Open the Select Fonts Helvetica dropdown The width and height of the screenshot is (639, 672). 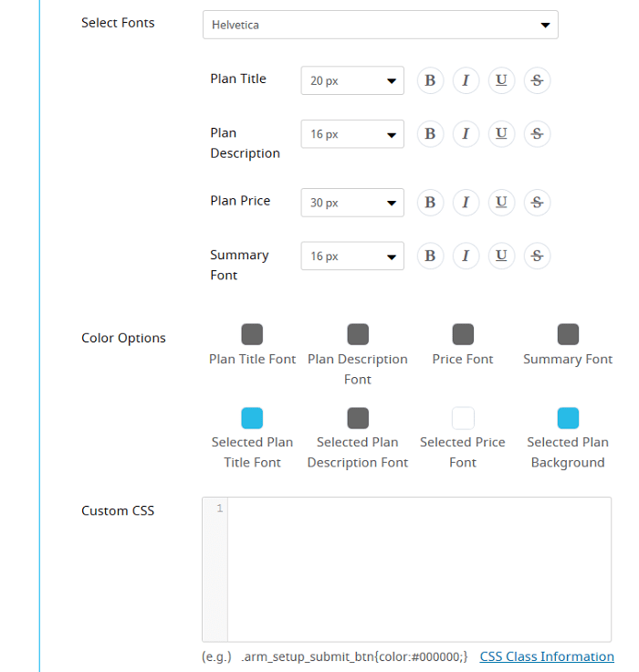tap(380, 25)
